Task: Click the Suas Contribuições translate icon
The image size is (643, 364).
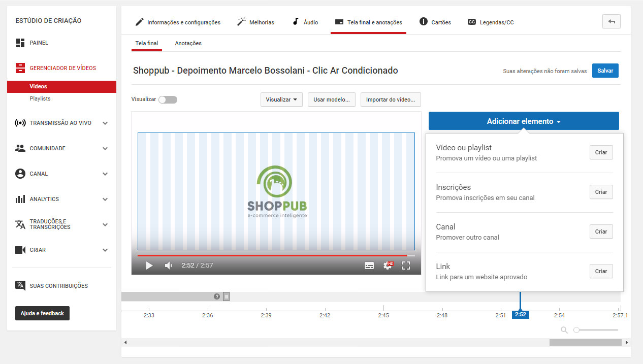Action: click(x=20, y=285)
